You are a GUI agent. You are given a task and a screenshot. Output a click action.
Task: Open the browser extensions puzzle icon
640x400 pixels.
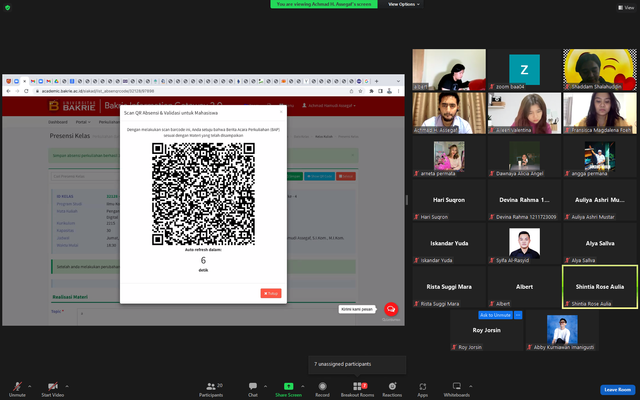pyautogui.click(x=371, y=91)
